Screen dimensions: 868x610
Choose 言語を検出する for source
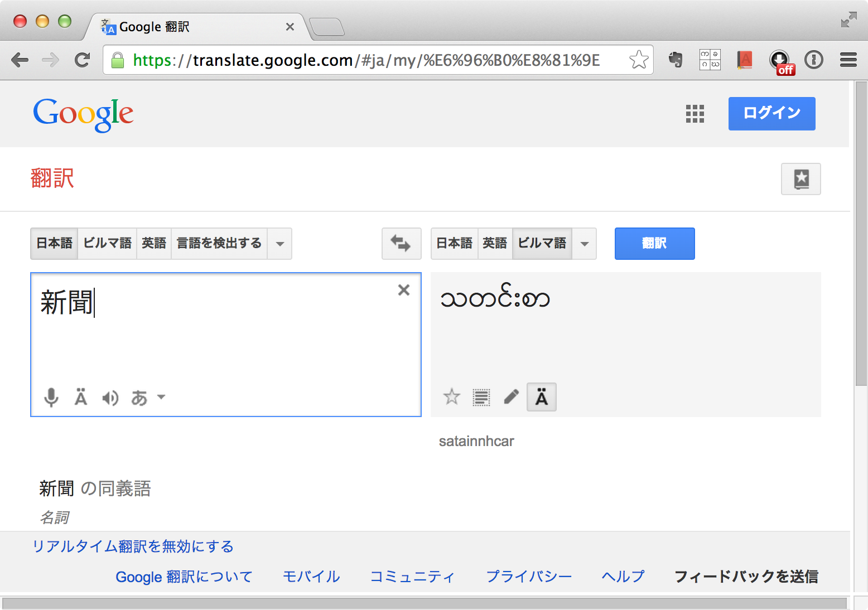[x=219, y=244]
